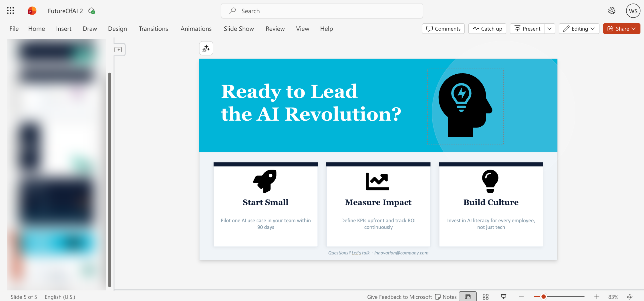Click the Designer sparkle icon above slide
Image resolution: width=644 pixels, height=301 pixels.
(x=206, y=48)
